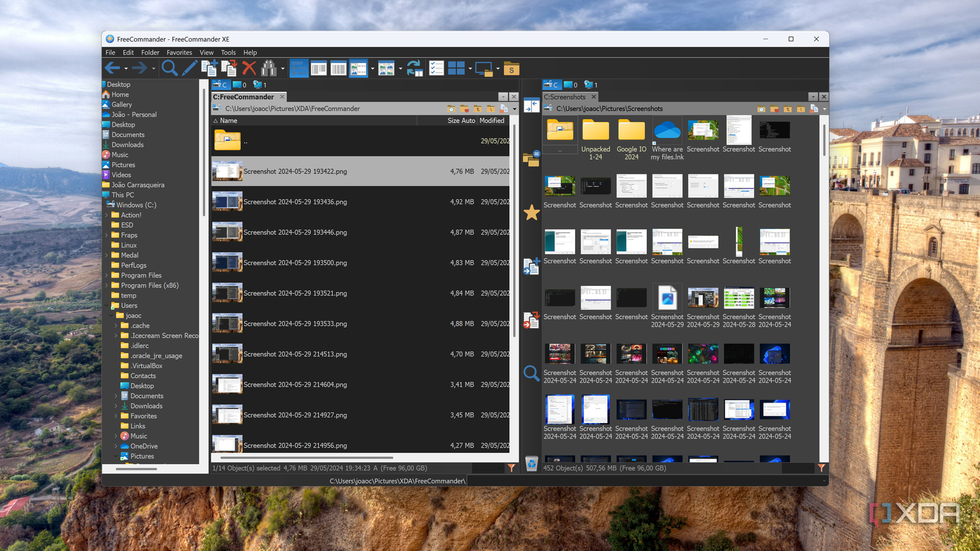Click the binoculars find files icon
Screen dimensions: 980x551
(x=269, y=69)
